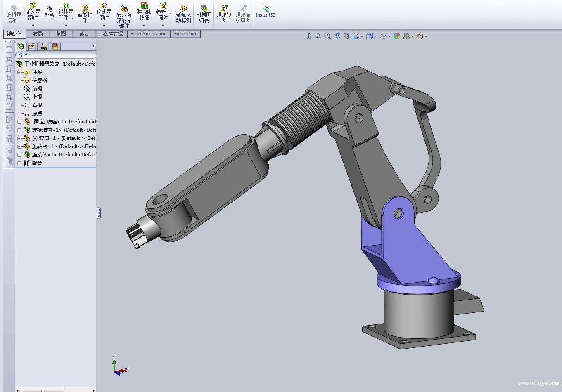
Task: Click the horizontal scrollbar below the feature tree
Action: point(43,389)
